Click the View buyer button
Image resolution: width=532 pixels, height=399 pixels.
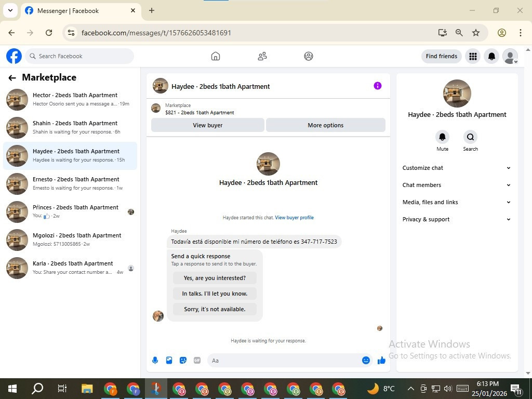(208, 125)
